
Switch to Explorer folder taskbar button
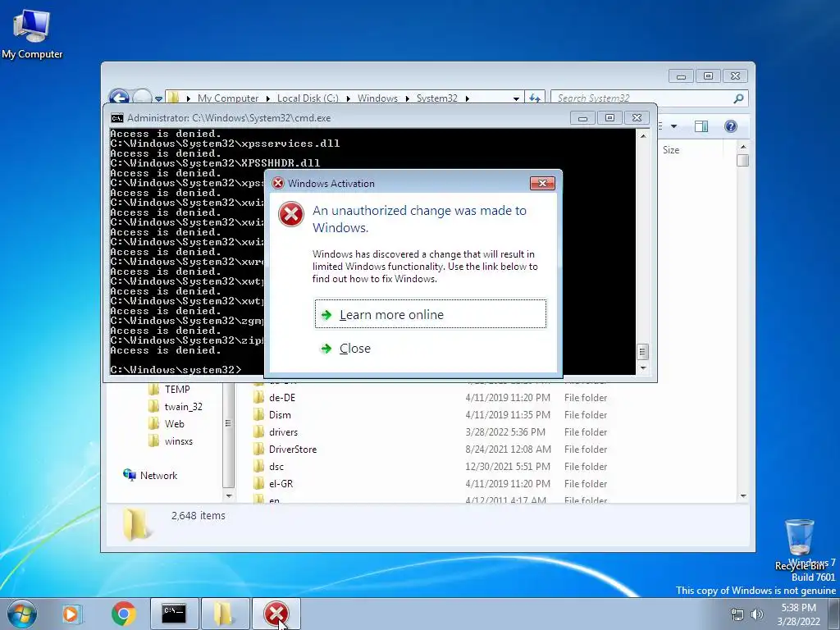225,614
